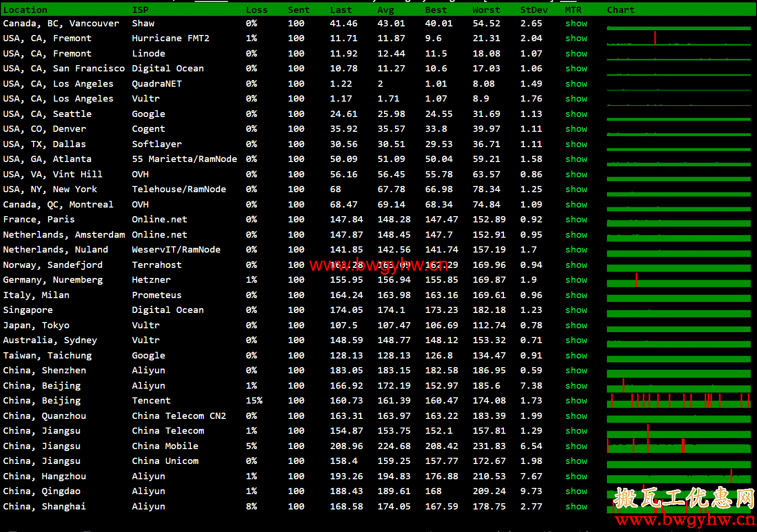Click the Last column header
This screenshot has height=532, width=757.
click(341, 10)
